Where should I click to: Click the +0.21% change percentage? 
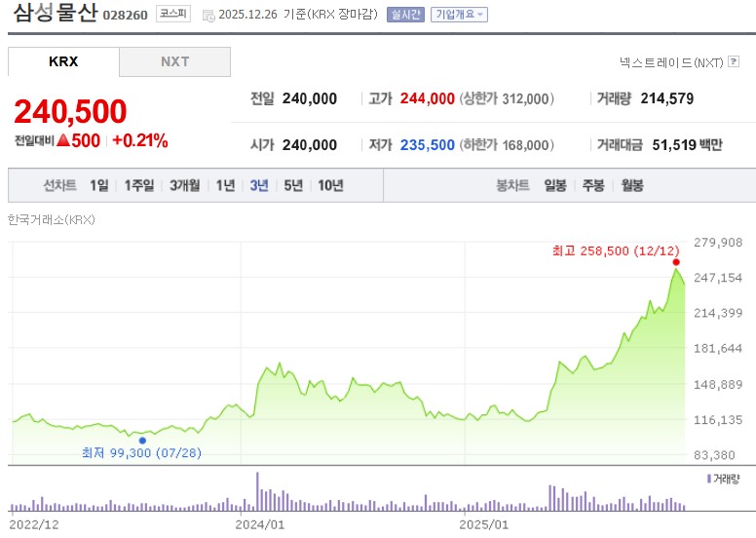click(140, 140)
